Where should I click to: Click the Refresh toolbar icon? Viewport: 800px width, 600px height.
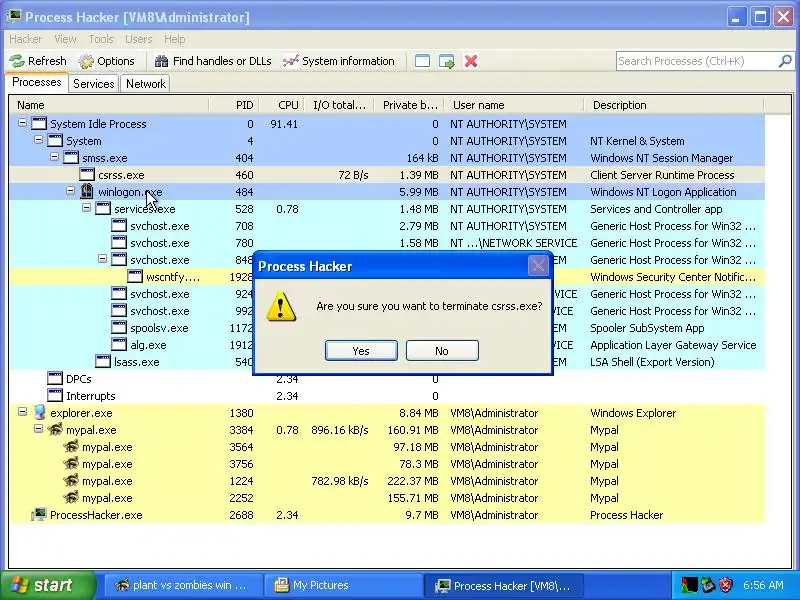click(x=17, y=61)
